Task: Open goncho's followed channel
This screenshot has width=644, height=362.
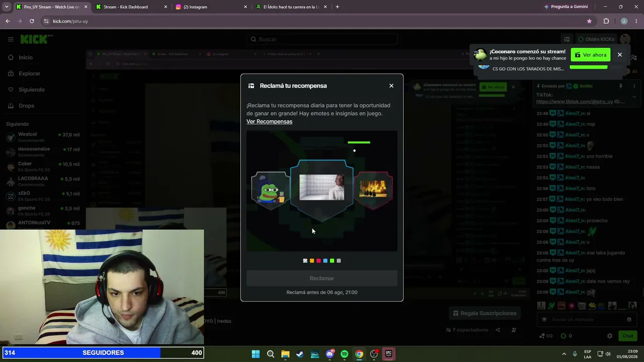Action: tap(43, 211)
